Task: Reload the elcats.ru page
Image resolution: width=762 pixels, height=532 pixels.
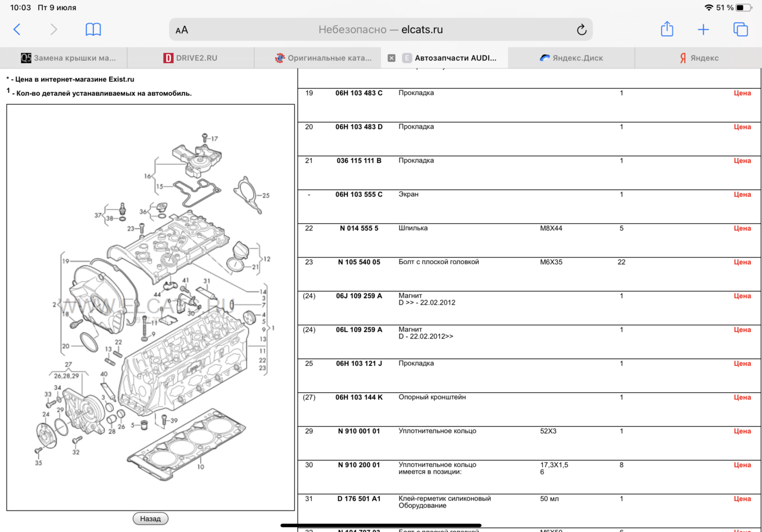Action: [x=582, y=30]
